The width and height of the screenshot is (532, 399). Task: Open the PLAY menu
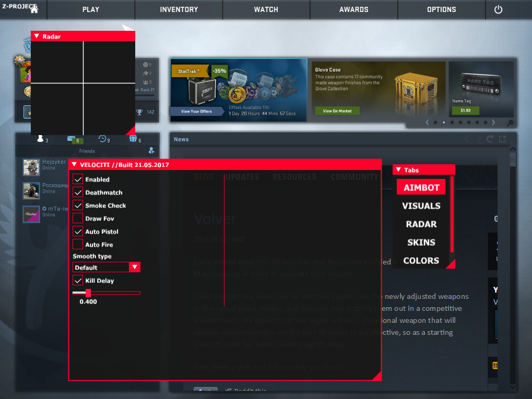(x=91, y=9)
